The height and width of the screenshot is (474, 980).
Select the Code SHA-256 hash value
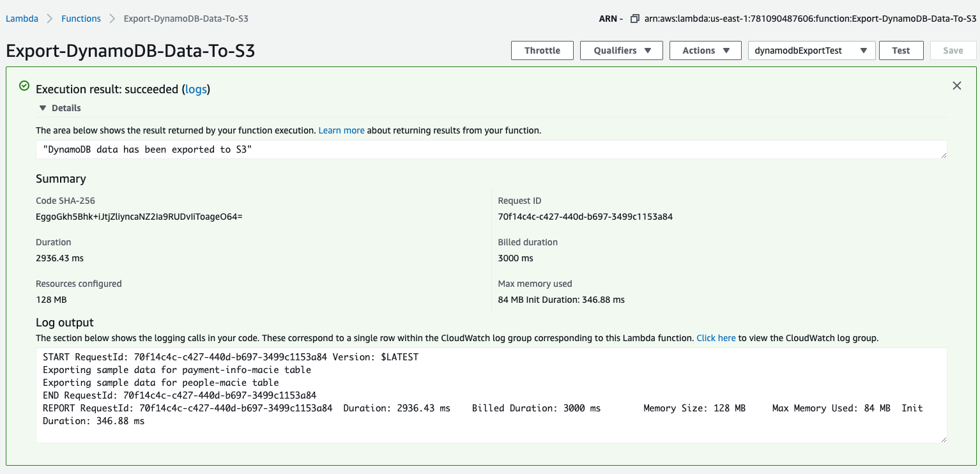(139, 217)
